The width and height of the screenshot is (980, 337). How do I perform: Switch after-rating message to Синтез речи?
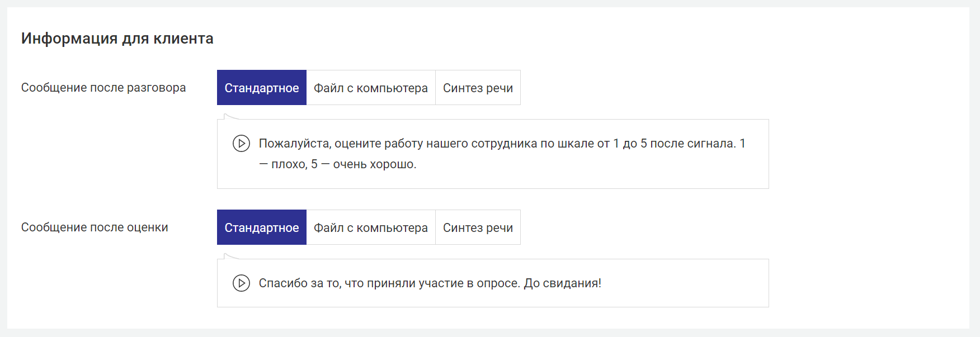478,227
